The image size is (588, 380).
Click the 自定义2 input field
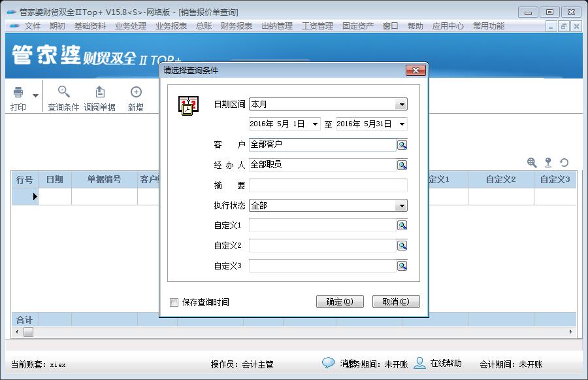click(x=323, y=245)
